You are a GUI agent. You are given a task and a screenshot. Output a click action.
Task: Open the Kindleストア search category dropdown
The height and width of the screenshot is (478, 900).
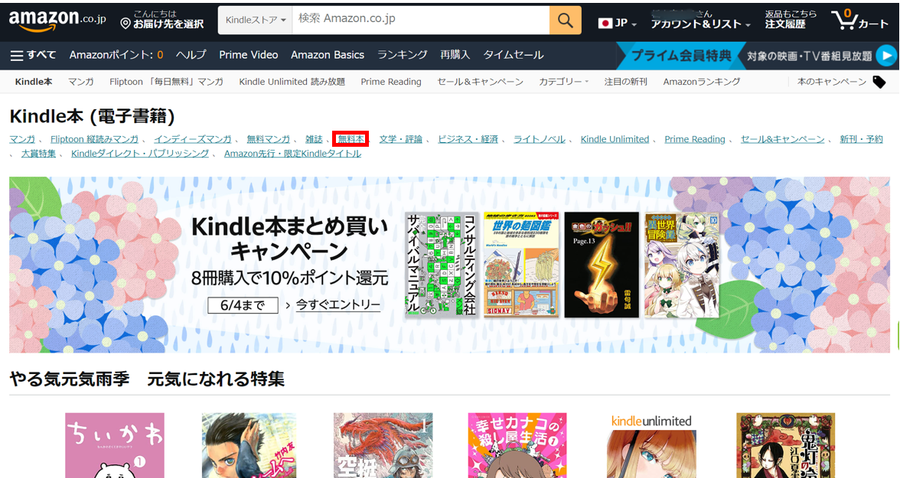pyautogui.click(x=255, y=20)
